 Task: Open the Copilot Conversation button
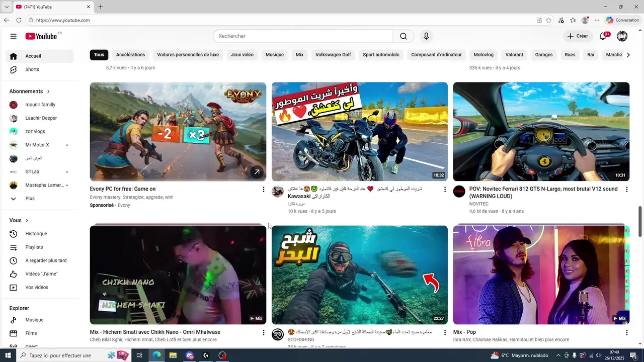[x=622, y=20]
